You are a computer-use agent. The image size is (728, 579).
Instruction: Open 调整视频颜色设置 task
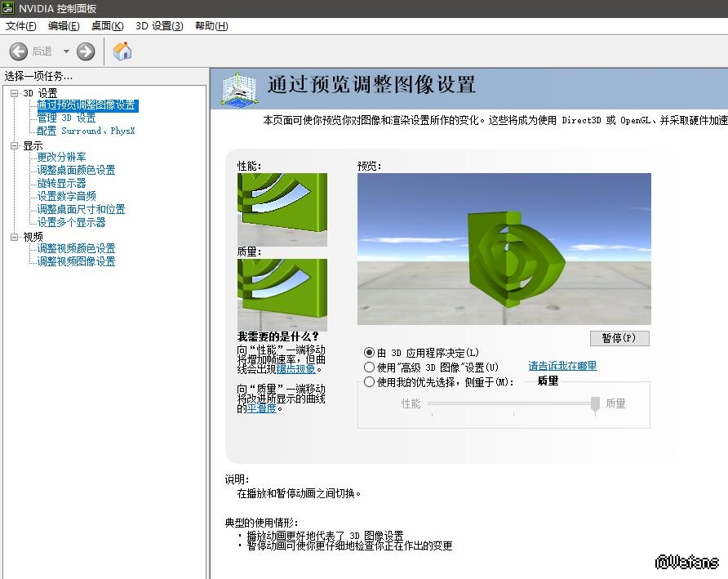(x=76, y=248)
